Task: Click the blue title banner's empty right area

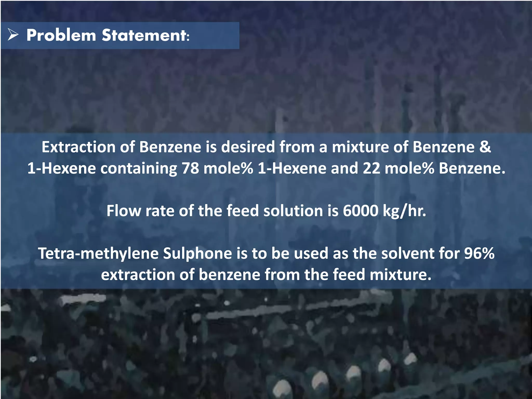Action: (214, 35)
